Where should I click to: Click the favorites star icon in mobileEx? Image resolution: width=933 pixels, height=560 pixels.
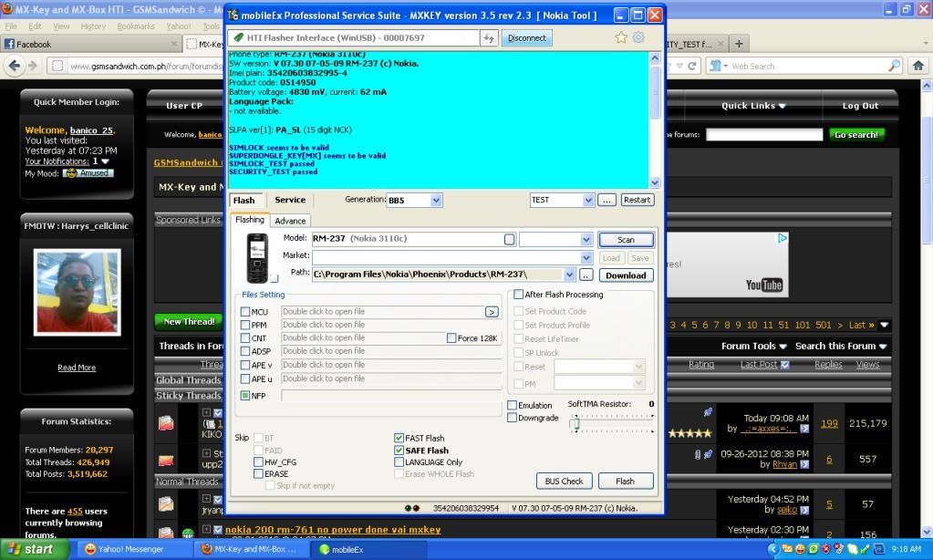click(621, 37)
